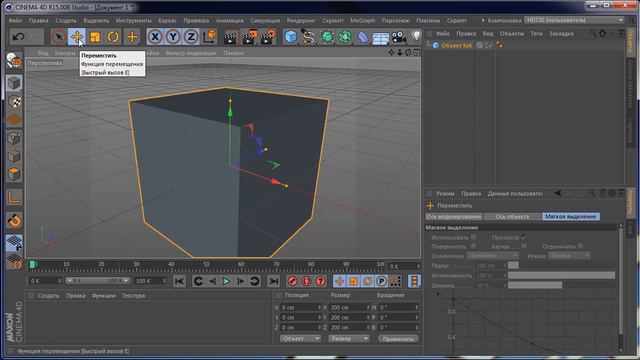640x360 pixels.
Task: Select Texture mode checkered icon
Action: (14, 102)
